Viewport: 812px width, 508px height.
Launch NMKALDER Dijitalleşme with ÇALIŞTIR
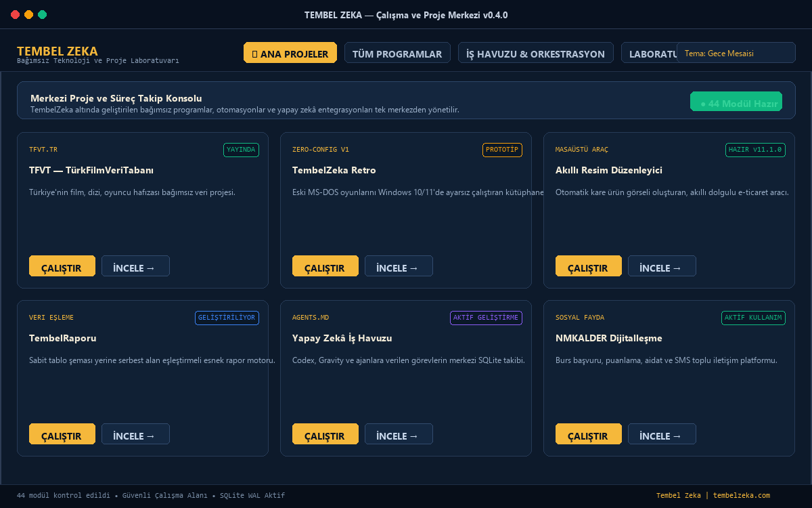click(x=589, y=434)
